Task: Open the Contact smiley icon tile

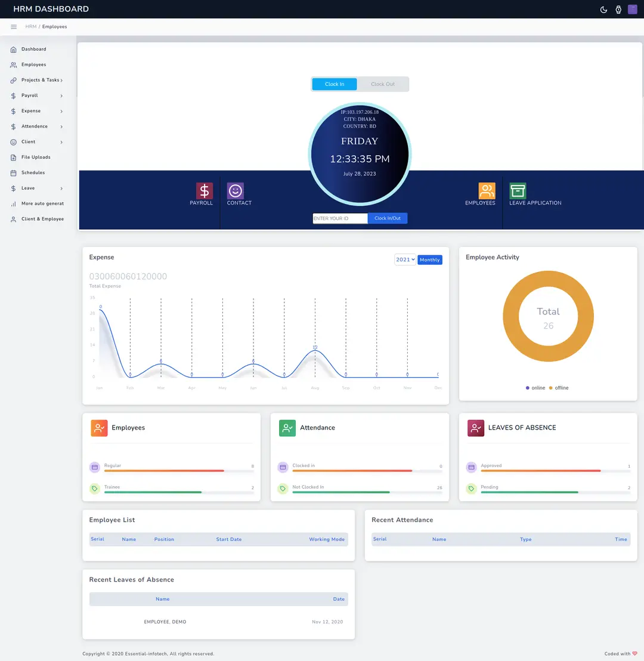Action: [236, 191]
